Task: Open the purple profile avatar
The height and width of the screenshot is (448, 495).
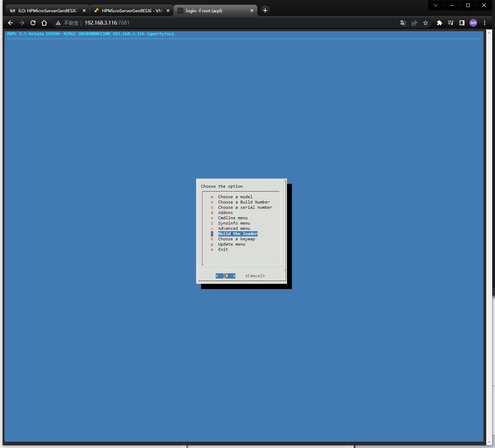Action: click(x=473, y=23)
